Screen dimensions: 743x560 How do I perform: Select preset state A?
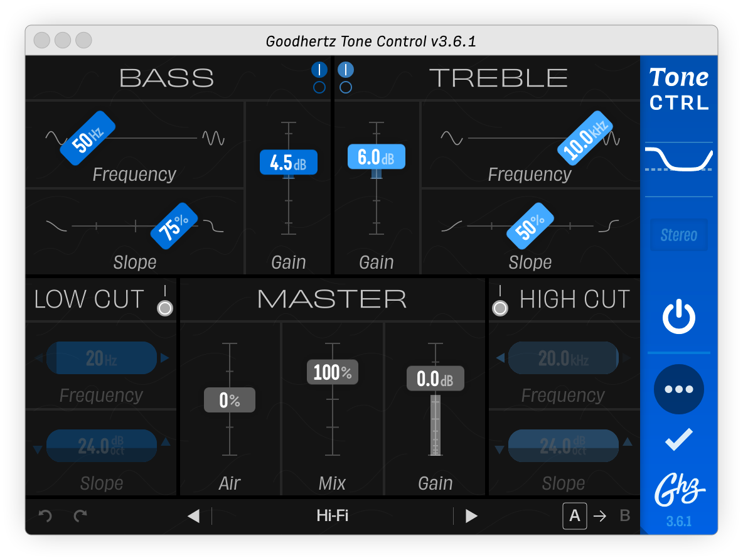click(575, 515)
